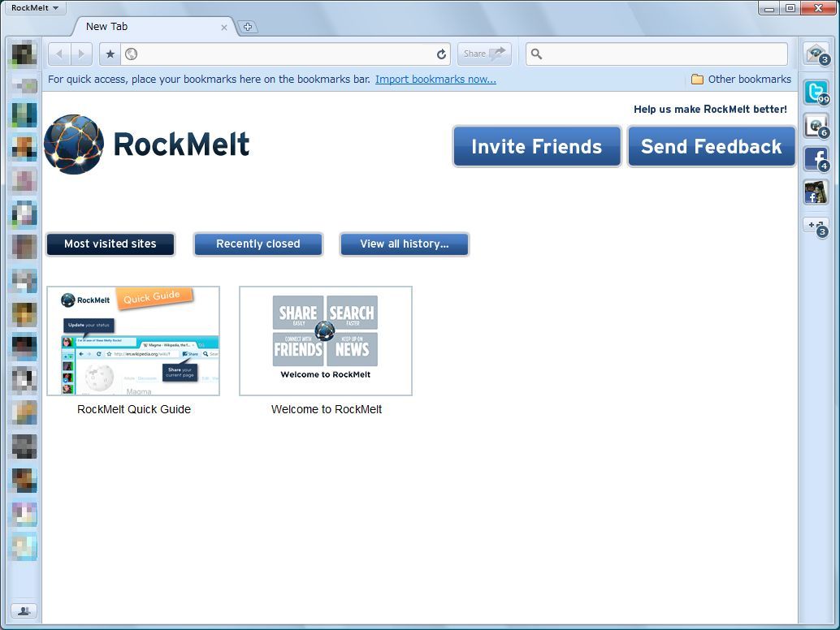
Task: Open the Other bookmarks folder
Action: (741, 80)
